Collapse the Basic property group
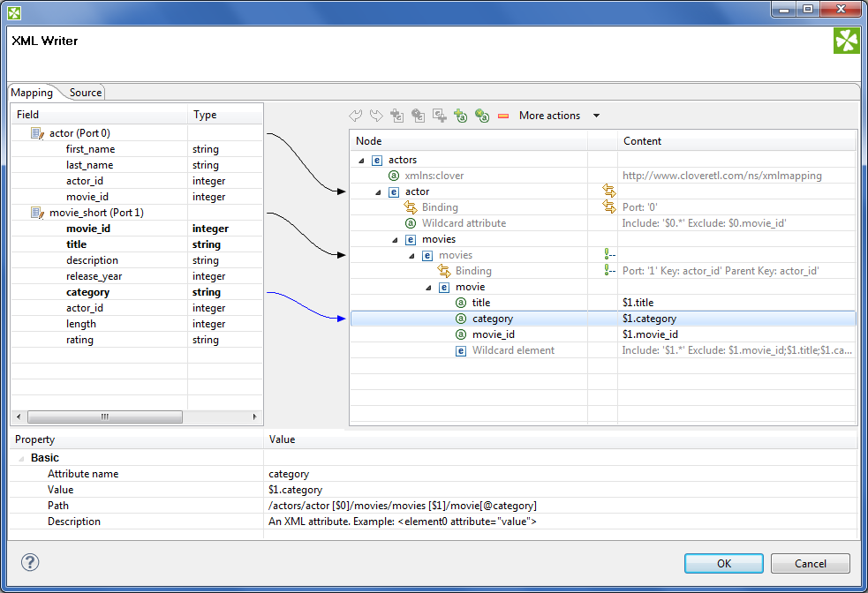This screenshot has height=593, width=868. click(x=21, y=459)
